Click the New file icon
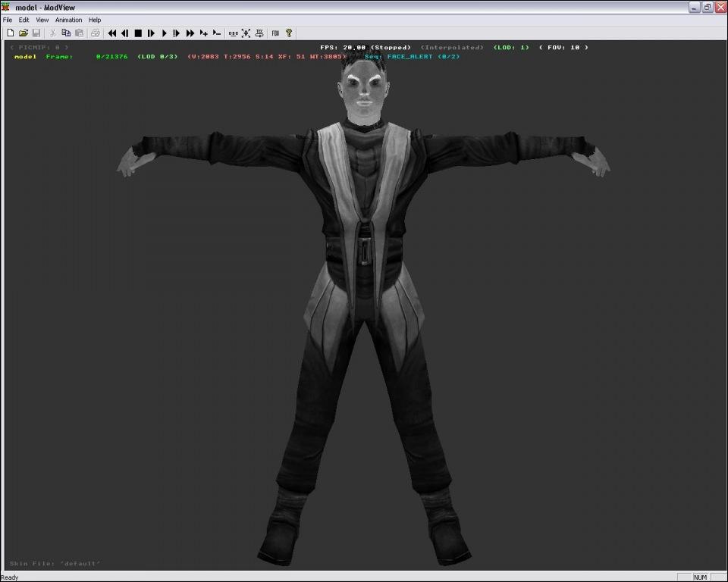Viewport: 728px width, 582px height. pos(11,33)
